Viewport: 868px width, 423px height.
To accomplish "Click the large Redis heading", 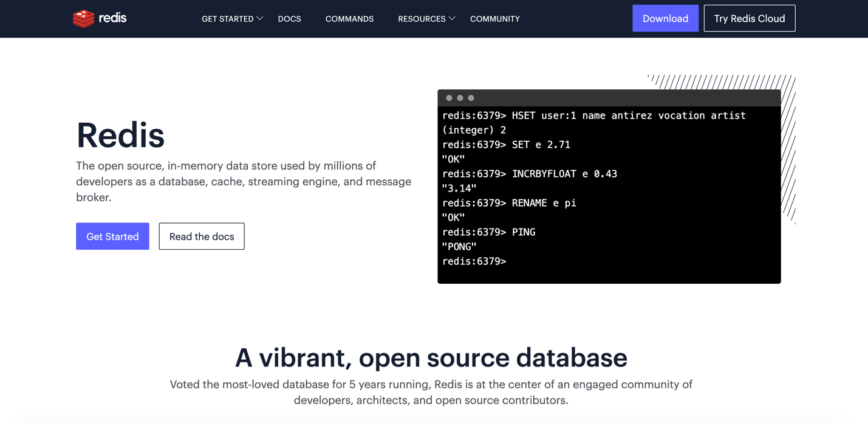I will coord(120,135).
